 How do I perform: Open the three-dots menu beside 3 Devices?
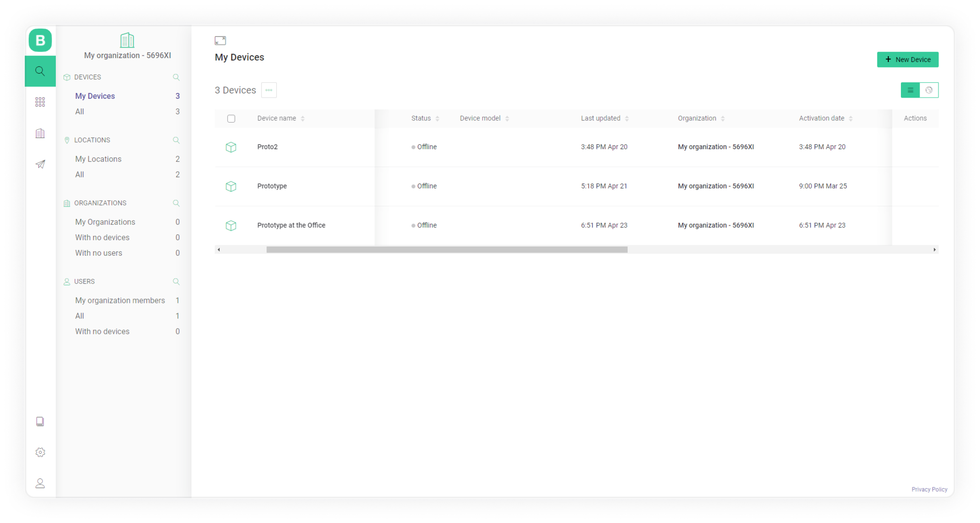point(269,90)
